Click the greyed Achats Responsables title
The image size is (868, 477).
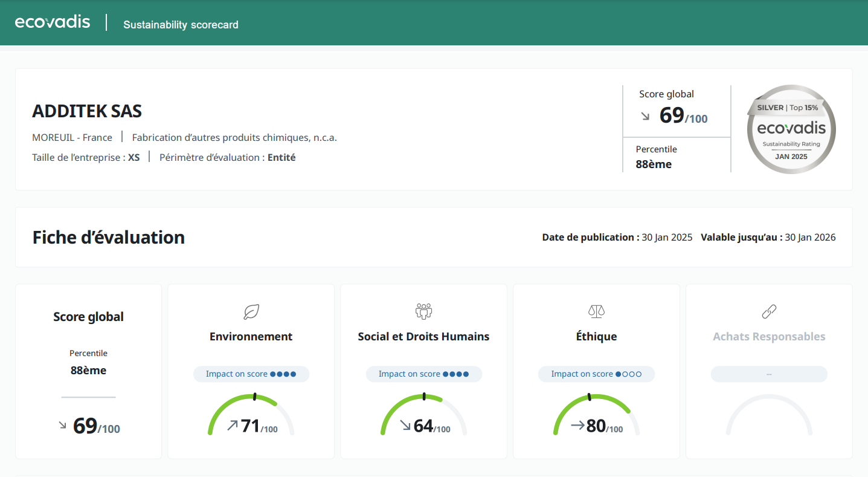click(x=769, y=337)
